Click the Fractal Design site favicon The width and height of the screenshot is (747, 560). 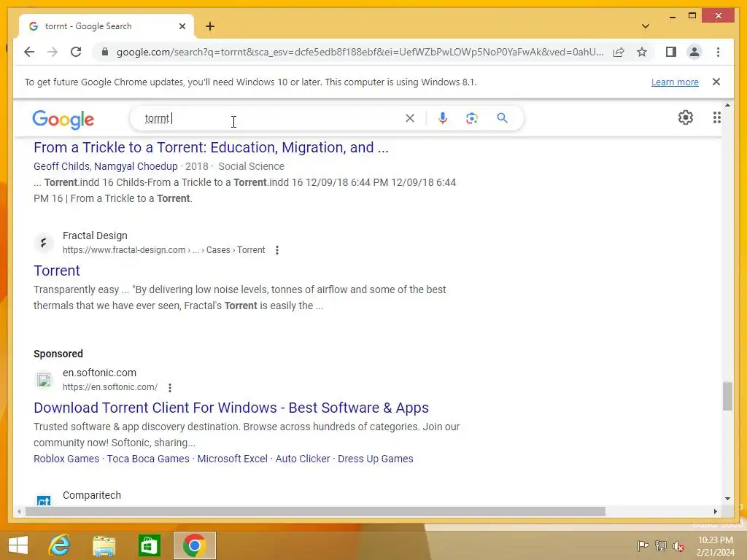(44, 243)
